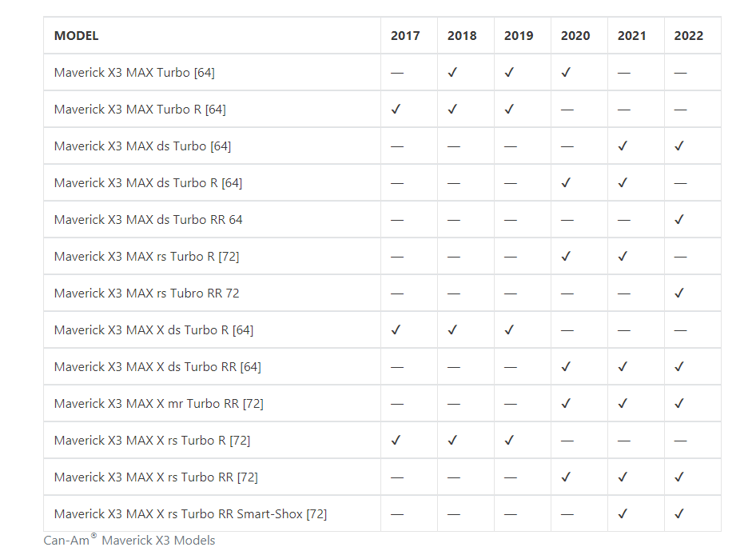The image size is (756, 555).
Task: Click the MODEL column header
Action: coord(77,36)
